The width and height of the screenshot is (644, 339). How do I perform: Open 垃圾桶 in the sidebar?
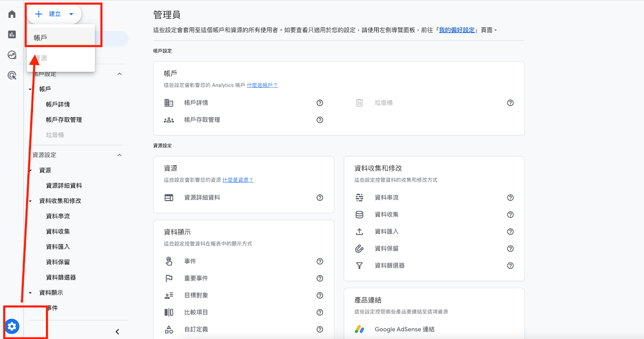(x=55, y=135)
